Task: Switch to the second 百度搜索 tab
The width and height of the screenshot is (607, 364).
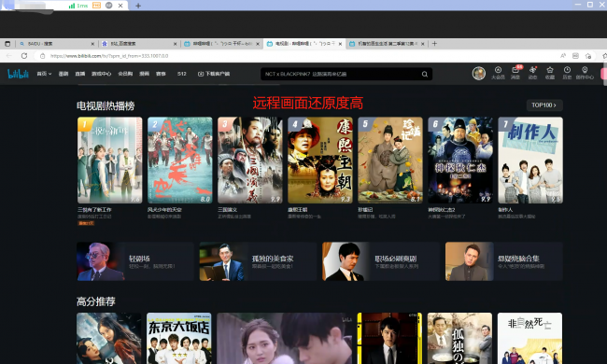Action: pos(139,44)
